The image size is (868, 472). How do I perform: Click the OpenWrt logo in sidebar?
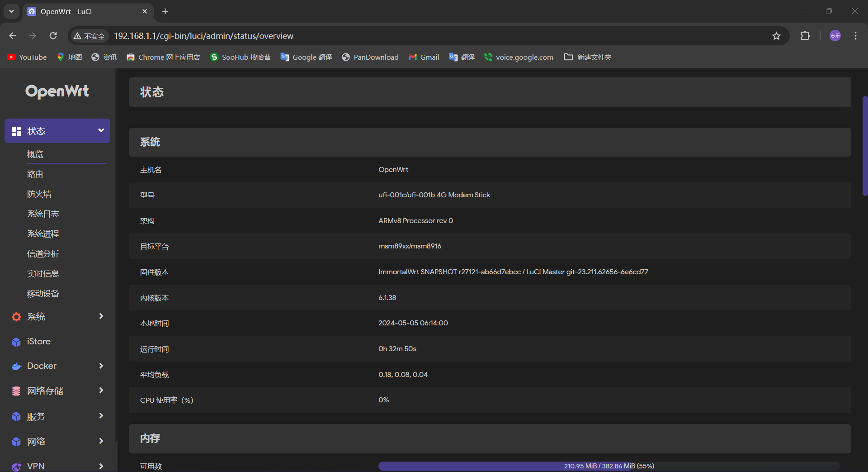tap(57, 91)
